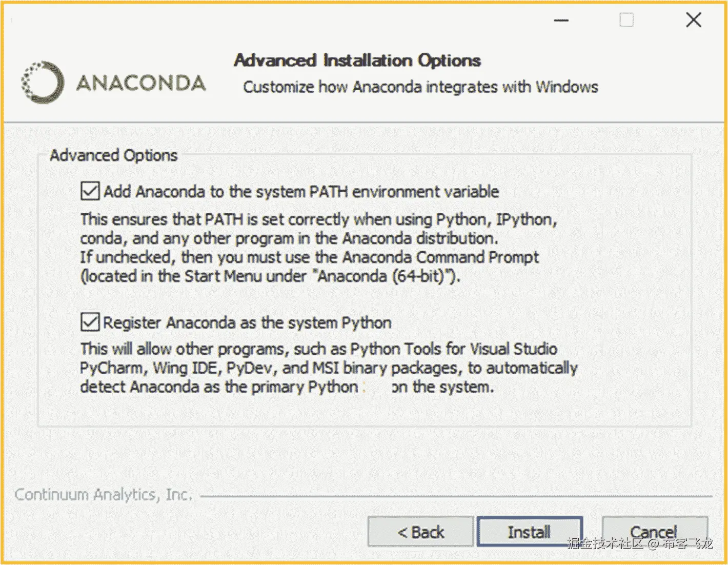Click the ANACONDA wordmark text
Image resolution: width=728 pixels, height=565 pixels.
[x=141, y=83]
